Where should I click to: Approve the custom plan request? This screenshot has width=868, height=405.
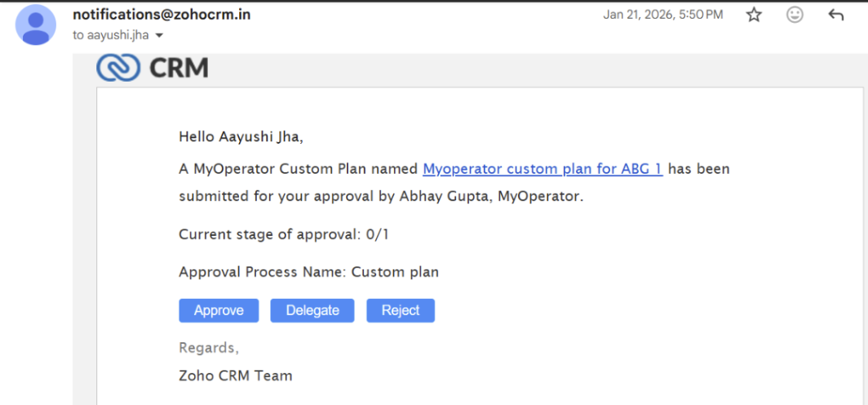tap(219, 310)
